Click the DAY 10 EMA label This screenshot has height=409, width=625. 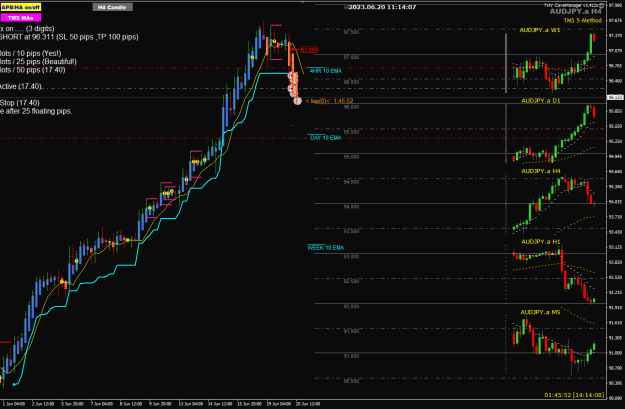326,138
